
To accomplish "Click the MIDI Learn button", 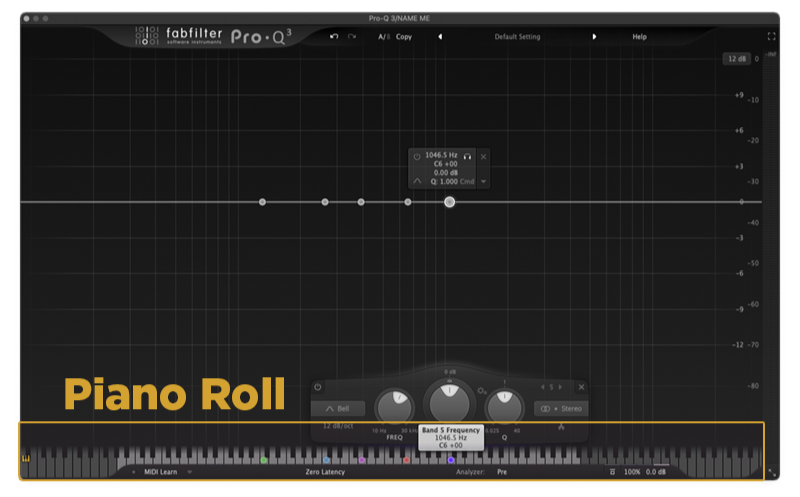I will coord(161,472).
